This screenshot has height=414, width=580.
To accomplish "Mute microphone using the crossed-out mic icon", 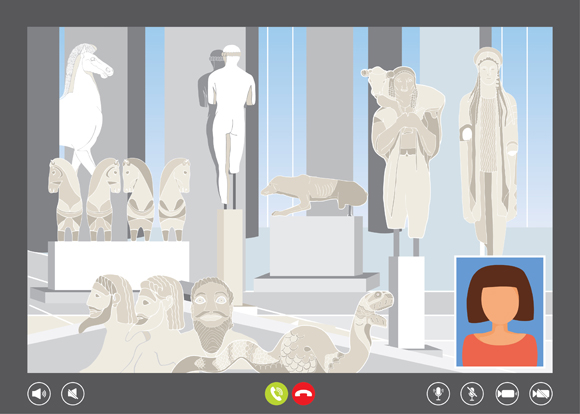I will tap(472, 394).
